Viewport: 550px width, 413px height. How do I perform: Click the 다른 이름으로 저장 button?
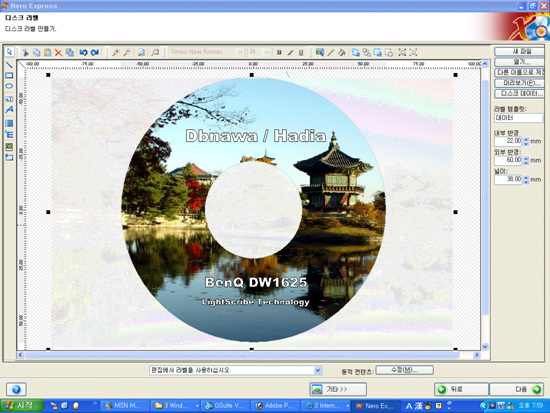coord(520,72)
